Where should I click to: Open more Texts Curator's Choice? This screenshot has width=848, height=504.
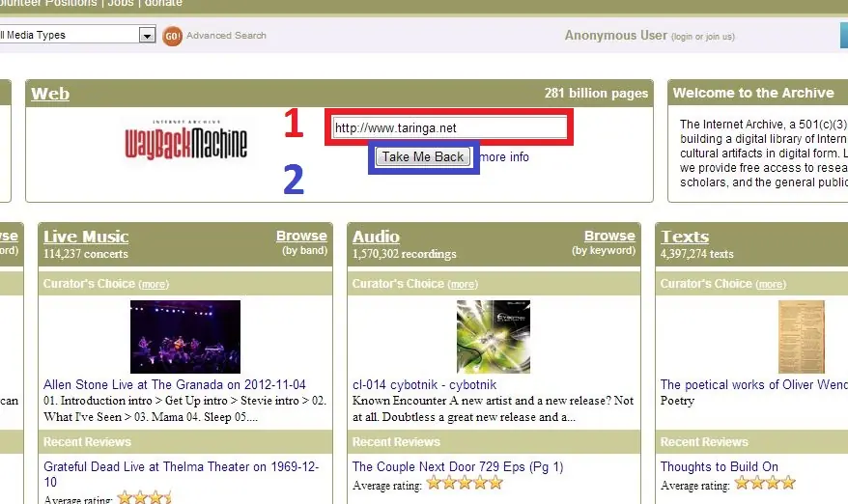771,285
